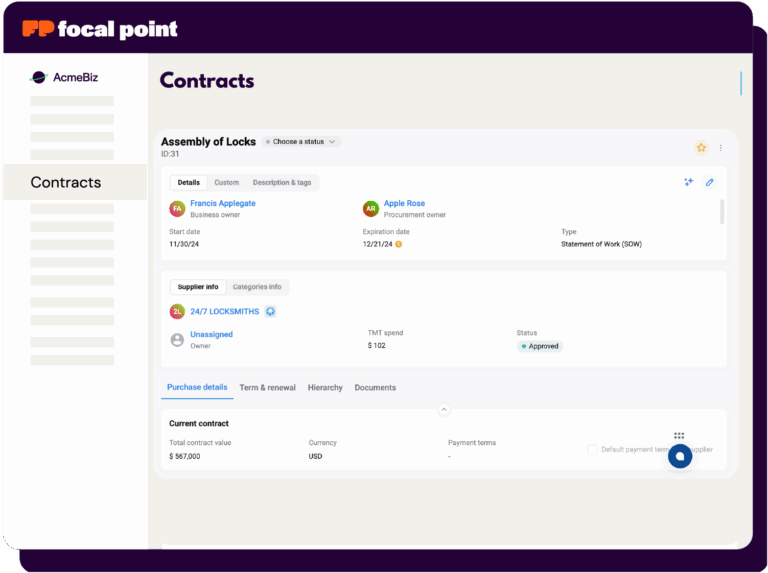Select Contracts in the left sidebar
This screenshot has height=573, width=768.
(66, 182)
